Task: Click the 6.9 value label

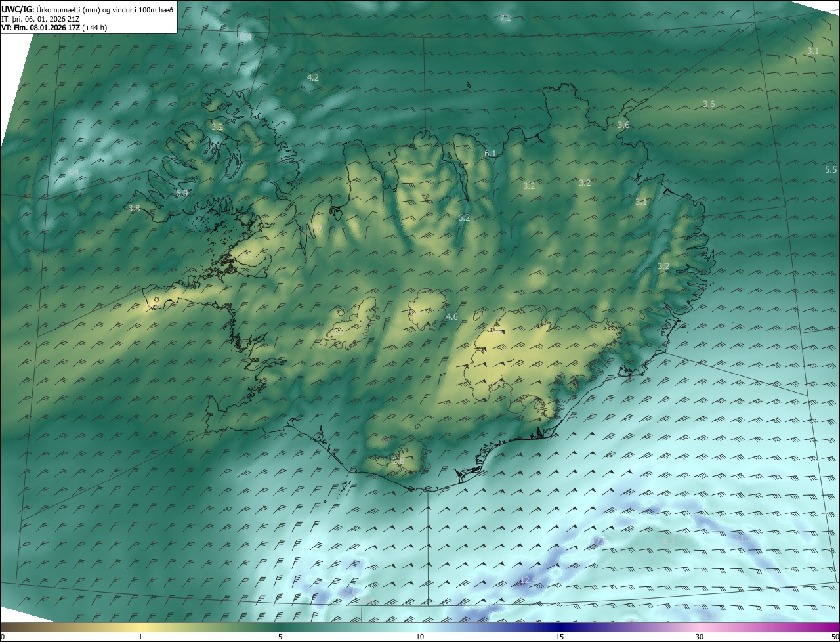Action: point(182,194)
